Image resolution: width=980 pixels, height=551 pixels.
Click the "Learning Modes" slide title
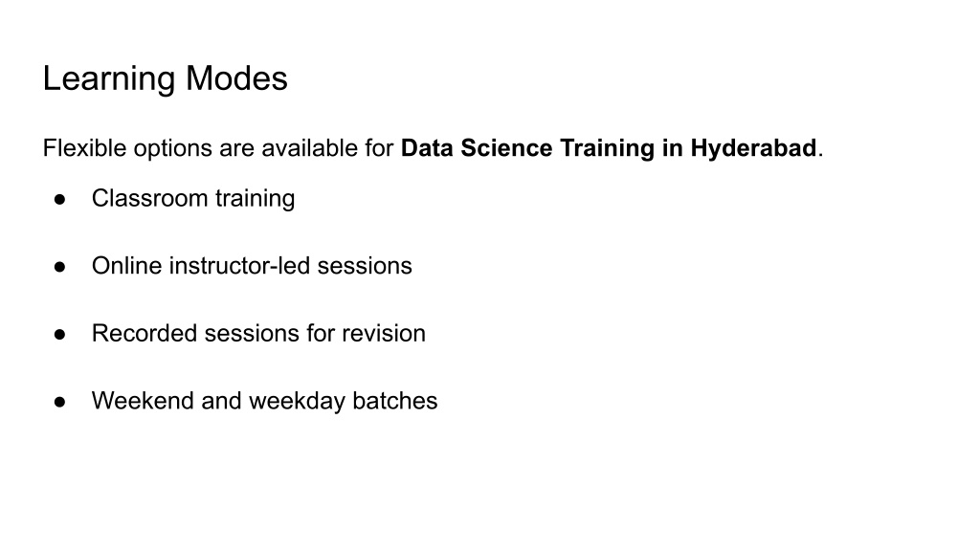(165, 78)
